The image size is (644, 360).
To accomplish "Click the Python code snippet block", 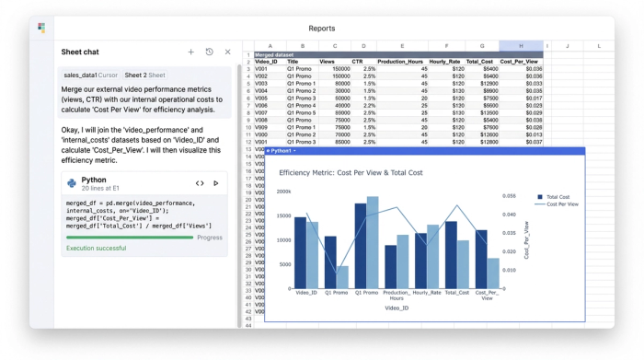I will click(x=139, y=215).
